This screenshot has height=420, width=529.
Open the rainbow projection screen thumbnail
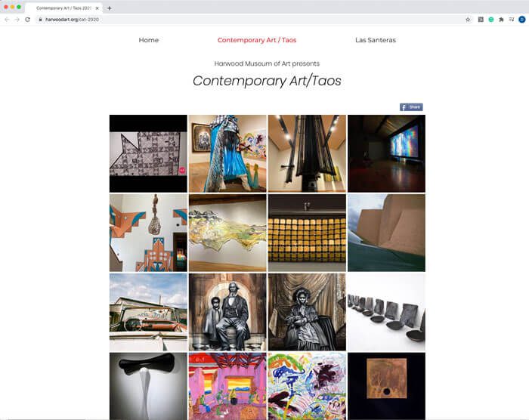point(387,153)
